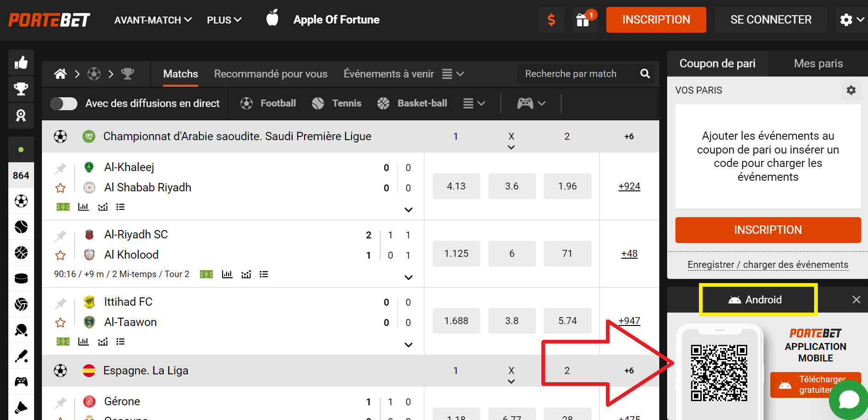This screenshot has height=420, width=868.
Task: Open market selector chevron in Saudi league header
Action: coord(511,147)
